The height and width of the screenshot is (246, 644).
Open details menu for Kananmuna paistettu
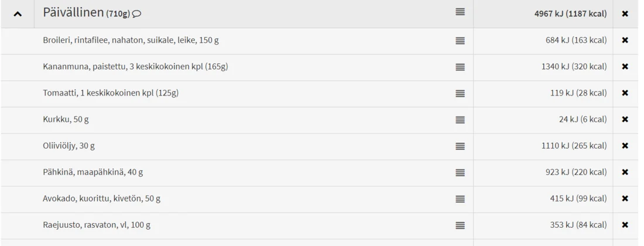[x=460, y=67]
